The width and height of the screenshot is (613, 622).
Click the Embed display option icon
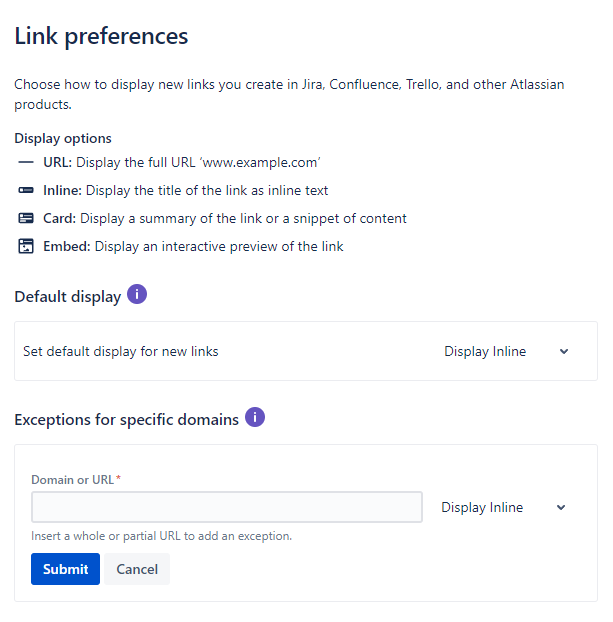26,246
